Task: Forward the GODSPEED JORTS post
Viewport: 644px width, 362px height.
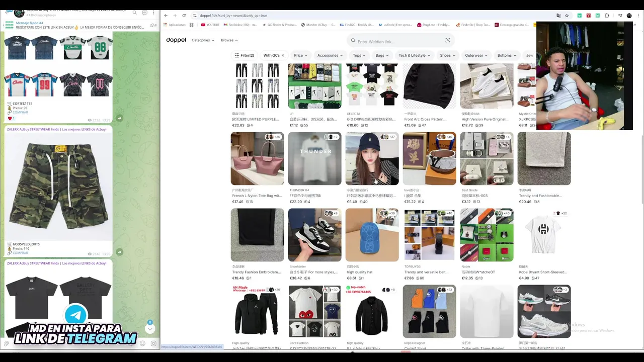Action: click(x=119, y=251)
